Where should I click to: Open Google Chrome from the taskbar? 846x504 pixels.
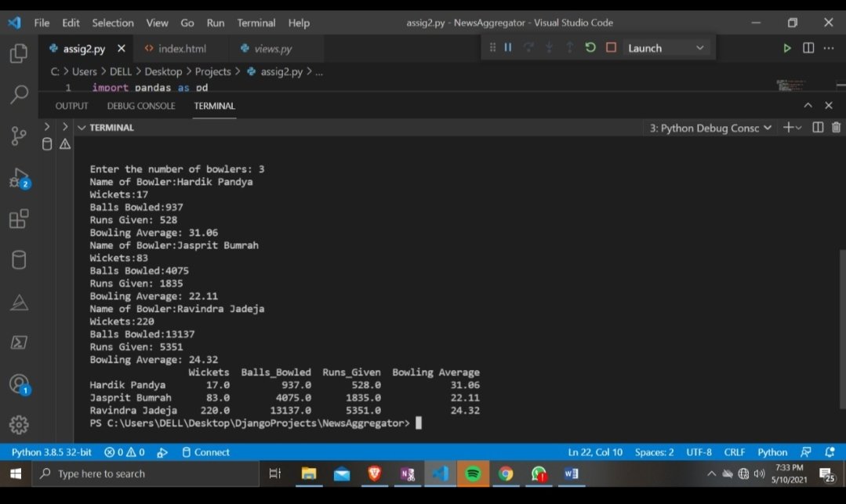tap(506, 473)
